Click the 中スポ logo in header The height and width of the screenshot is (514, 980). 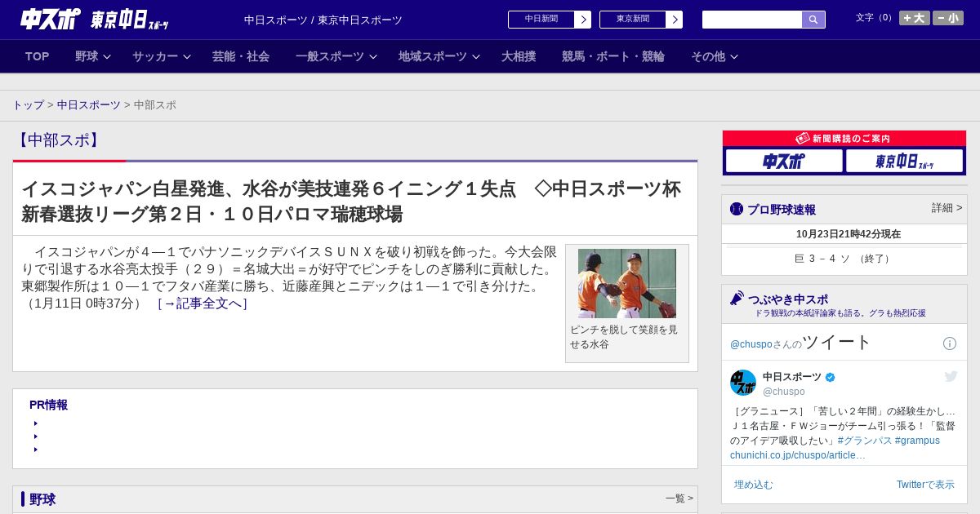point(51,19)
